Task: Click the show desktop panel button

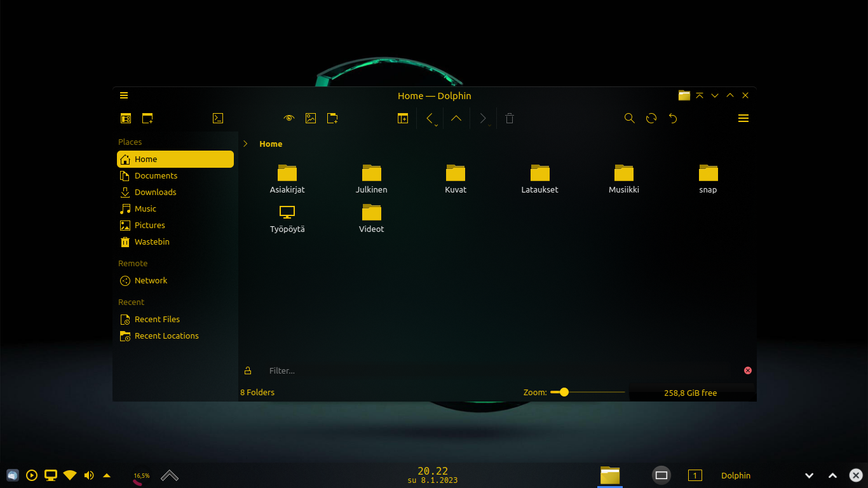Action: click(x=661, y=475)
